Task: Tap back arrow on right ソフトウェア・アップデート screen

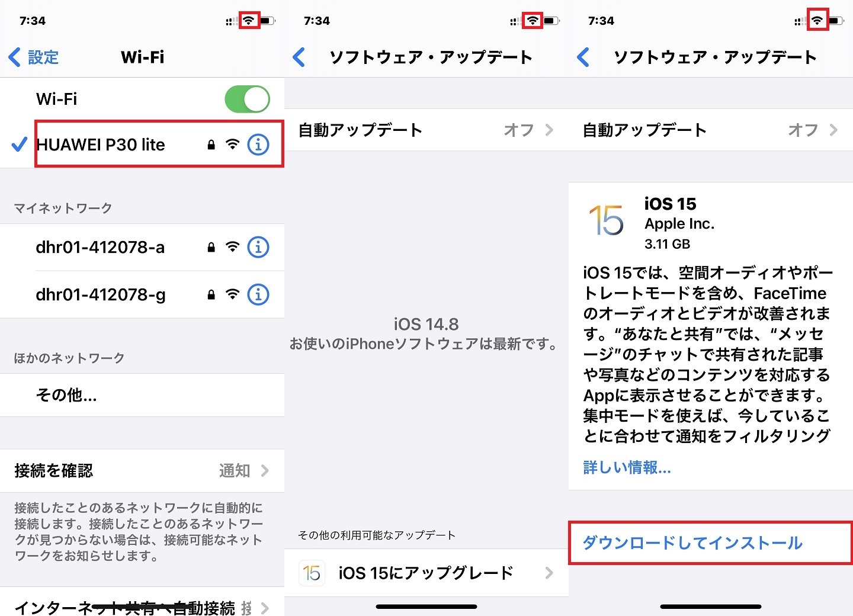Action: [583, 57]
